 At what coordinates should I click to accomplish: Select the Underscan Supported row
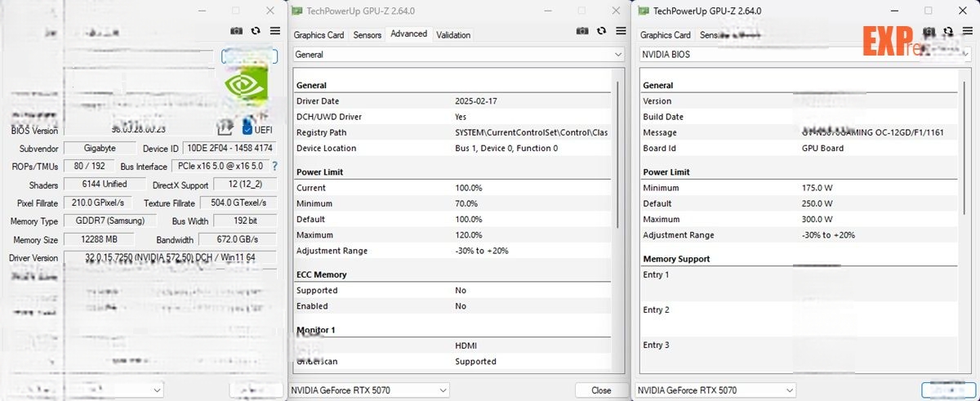452,361
